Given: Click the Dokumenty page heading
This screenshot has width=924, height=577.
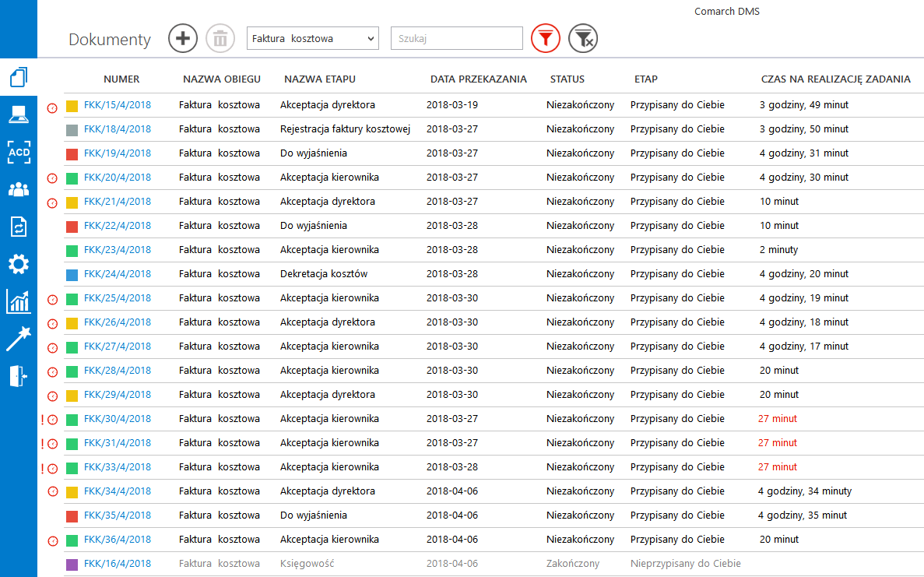Looking at the screenshot, I should pyautogui.click(x=110, y=40).
